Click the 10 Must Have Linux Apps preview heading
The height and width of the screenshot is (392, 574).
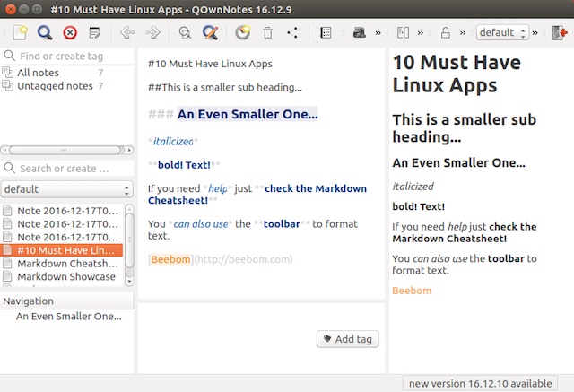(x=457, y=74)
